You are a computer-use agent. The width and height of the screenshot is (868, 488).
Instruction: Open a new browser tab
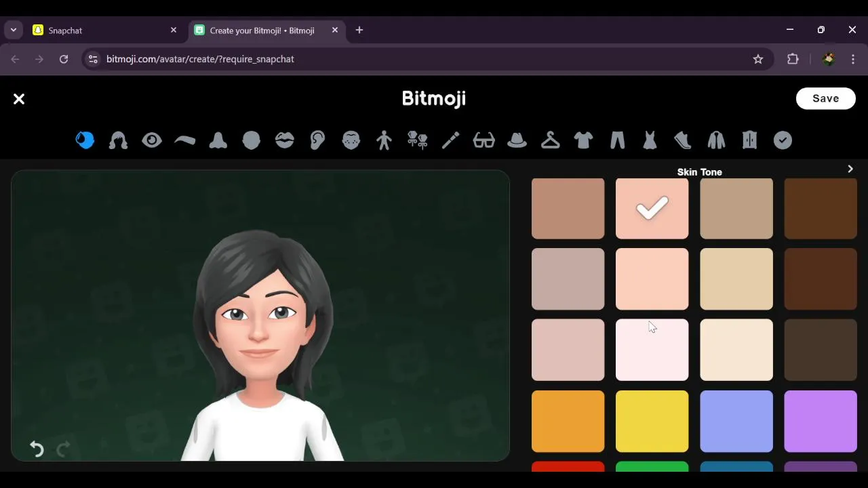click(359, 30)
